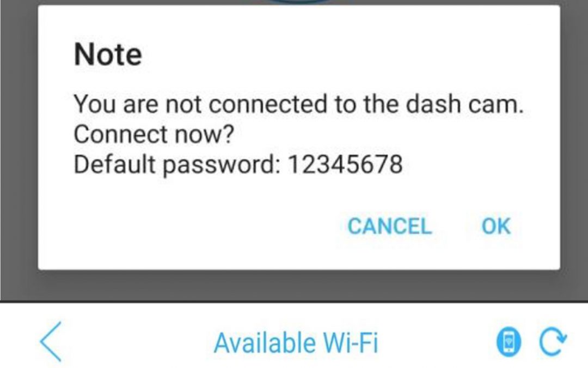Tap the round blue phone icon
Viewport: 588px width, 368px height.
(x=509, y=341)
